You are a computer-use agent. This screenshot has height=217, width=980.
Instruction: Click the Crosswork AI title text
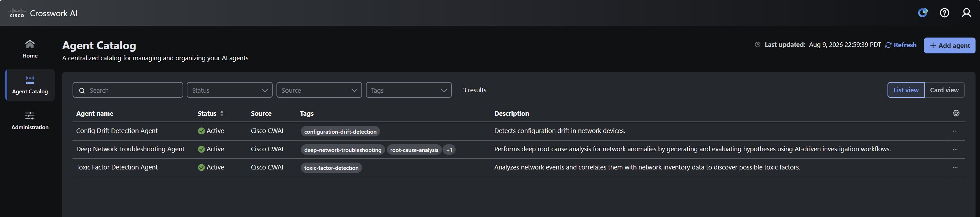click(x=54, y=13)
